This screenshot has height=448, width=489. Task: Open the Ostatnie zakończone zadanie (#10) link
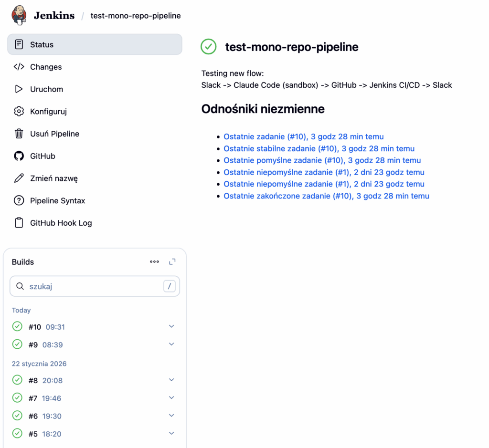(x=326, y=196)
